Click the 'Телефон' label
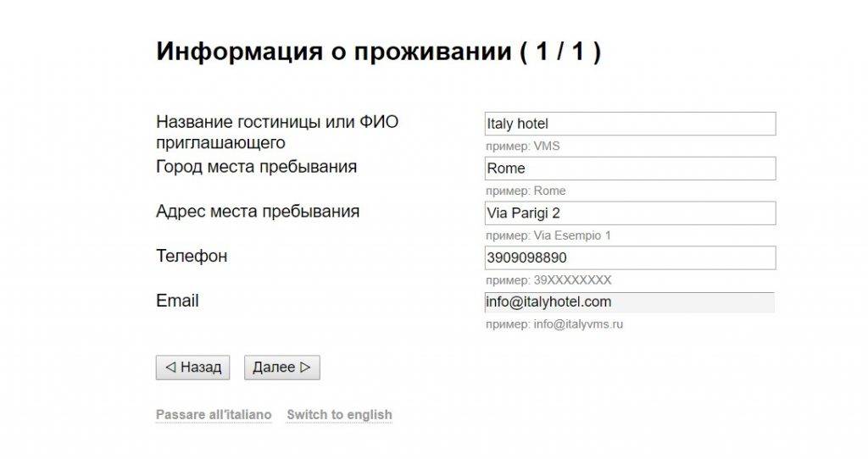 (x=192, y=256)
